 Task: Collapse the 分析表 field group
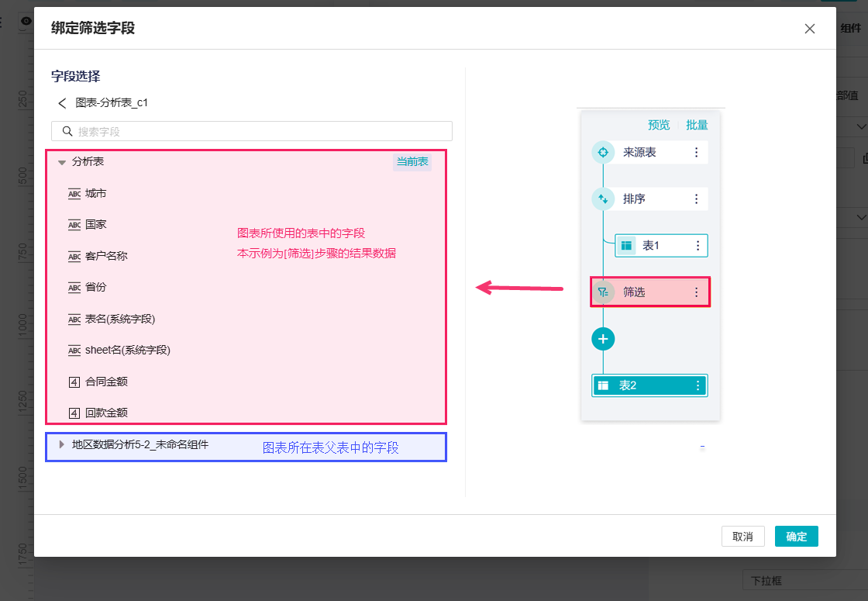pyautogui.click(x=62, y=162)
